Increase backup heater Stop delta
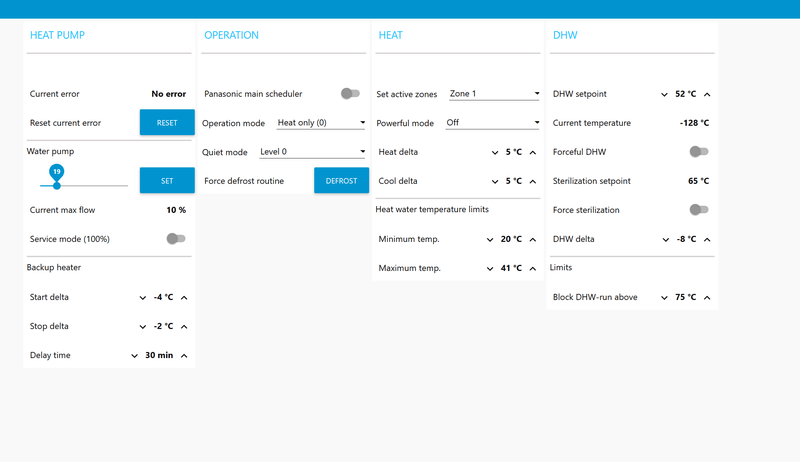 pyautogui.click(x=184, y=327)
